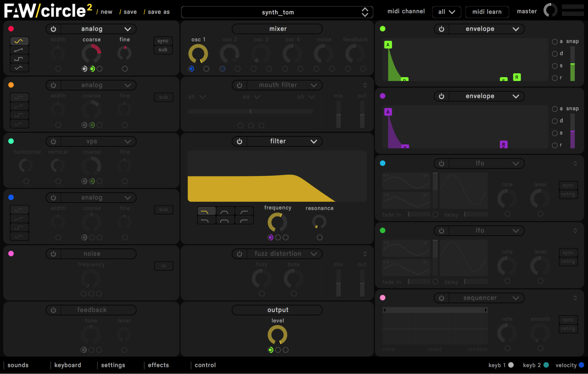Select band-pass filter shape, bottom row
This screenshot has height=374, width=588.
tap(225, 220)
